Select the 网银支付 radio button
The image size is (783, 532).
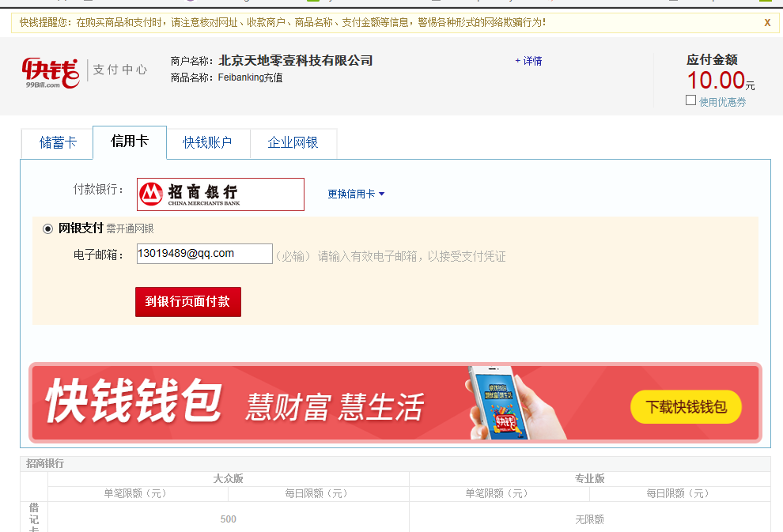click(x=47, y=229)
